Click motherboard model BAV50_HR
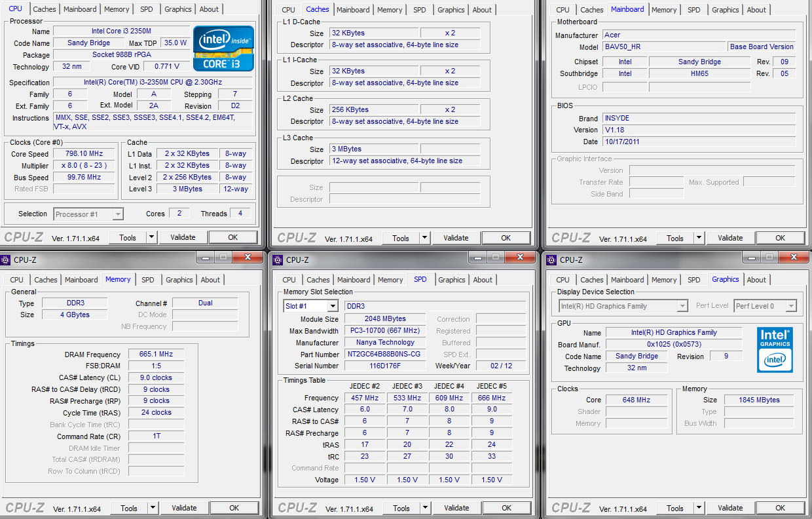The height and width of the screenshot is (519, 812). point(664,47)
